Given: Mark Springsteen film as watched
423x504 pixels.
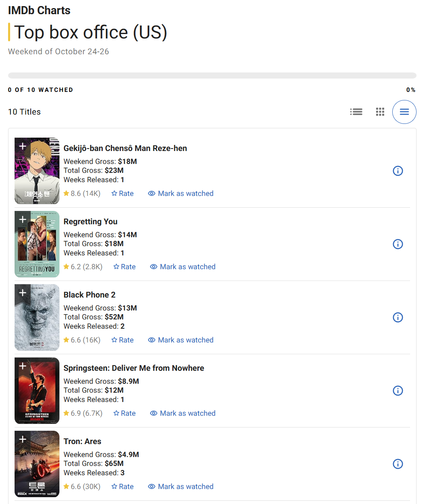Looking at the screenshot, I should 183,413.
